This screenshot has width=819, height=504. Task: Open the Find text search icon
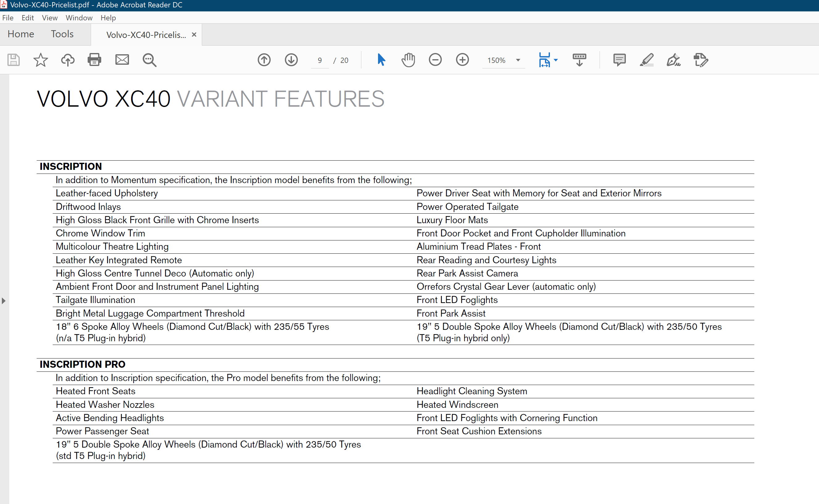149,60
